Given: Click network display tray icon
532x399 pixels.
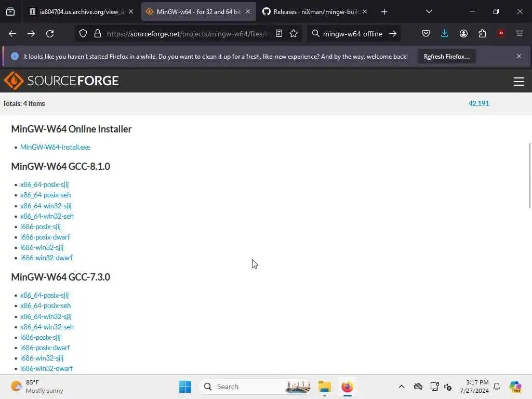Looking at the screenshot, I should pos(434,387).
